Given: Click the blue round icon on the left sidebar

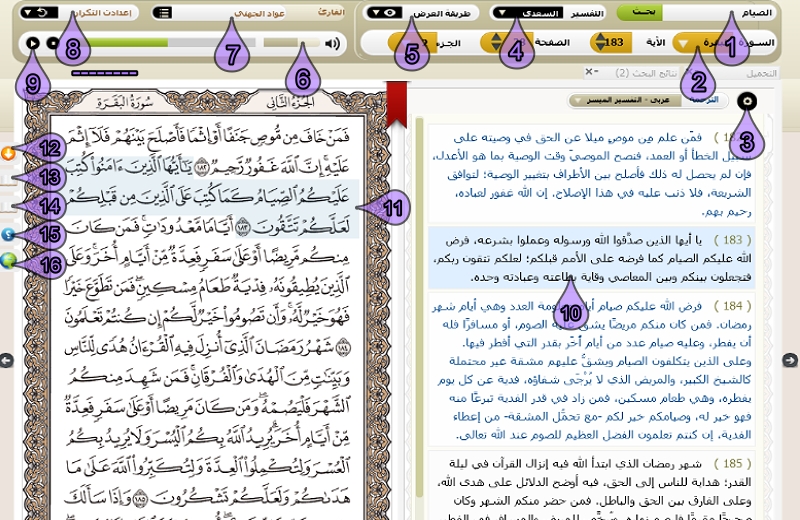Looking at the screenshot, I should click(x=6, y=234).
